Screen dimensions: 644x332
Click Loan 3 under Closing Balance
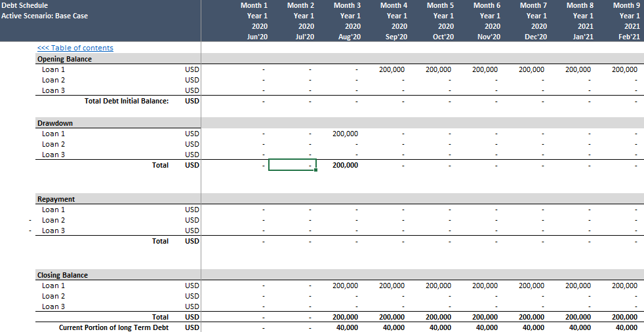pyautogui.click(x=53, y=306)
